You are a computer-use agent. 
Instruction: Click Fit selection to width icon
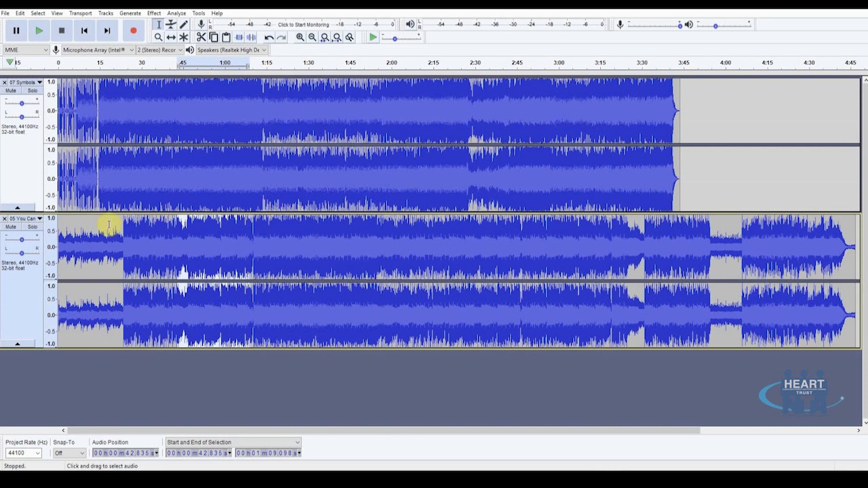tap(325, 37)
